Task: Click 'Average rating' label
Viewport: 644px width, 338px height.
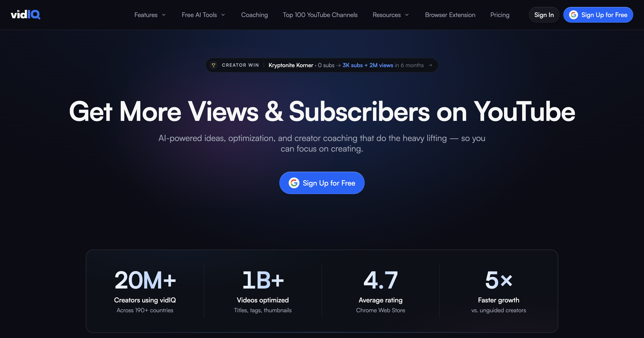Action: coord(381,300)
